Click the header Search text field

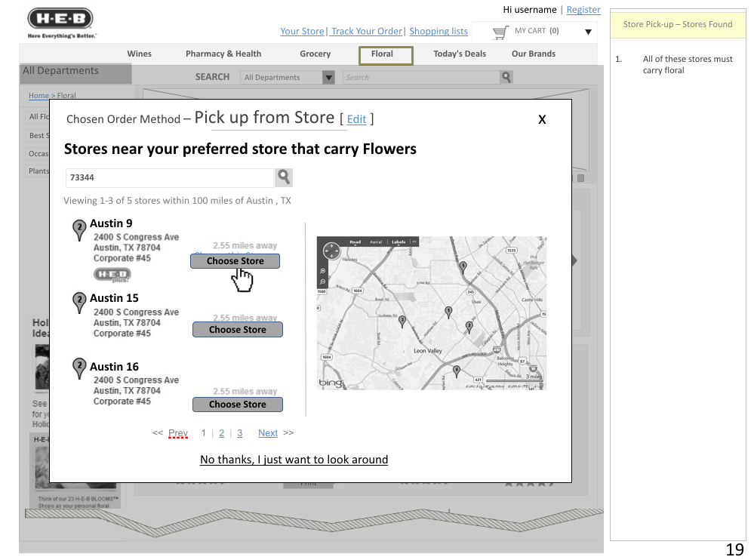(x=421, y=77)
